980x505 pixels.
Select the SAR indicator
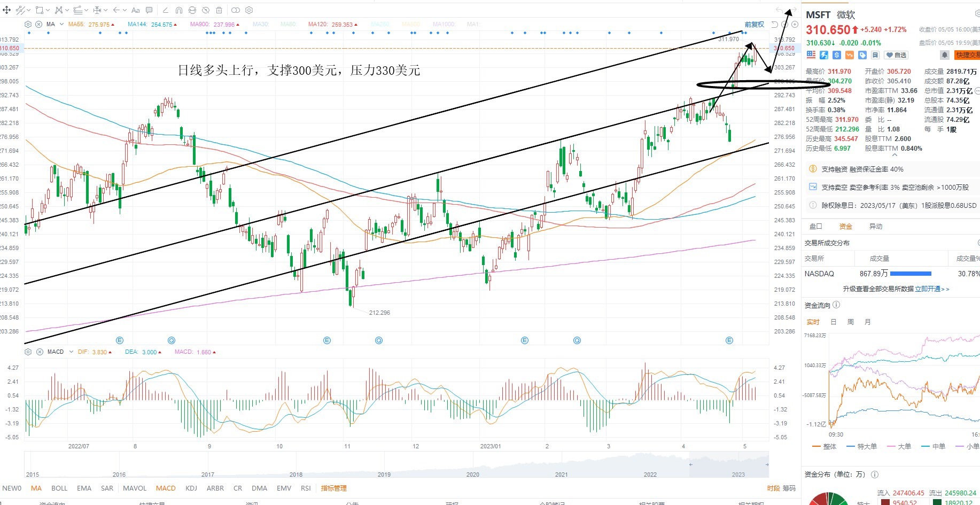click(x=107, y=488)
